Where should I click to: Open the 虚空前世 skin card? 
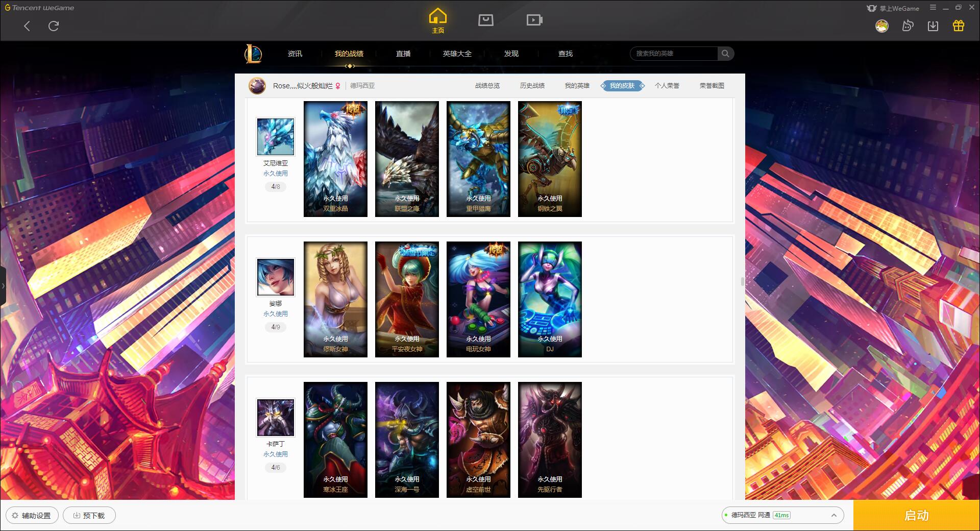tap(478, 440)
